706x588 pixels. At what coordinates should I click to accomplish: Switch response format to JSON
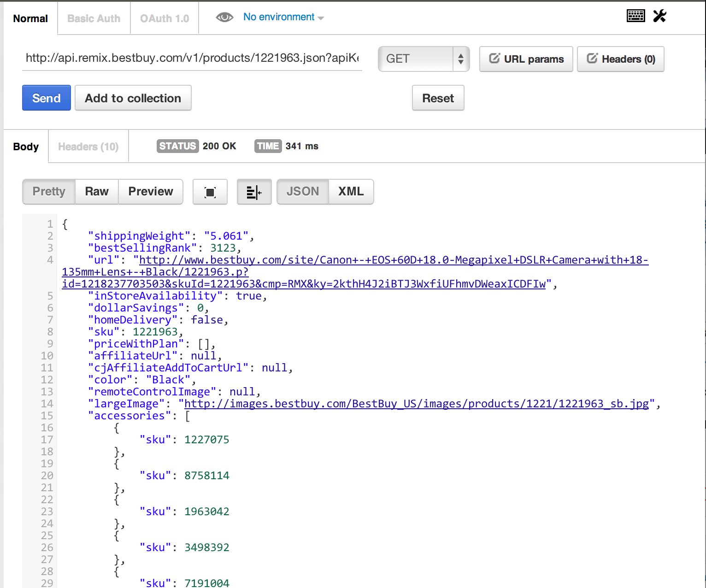coord(303,192)
